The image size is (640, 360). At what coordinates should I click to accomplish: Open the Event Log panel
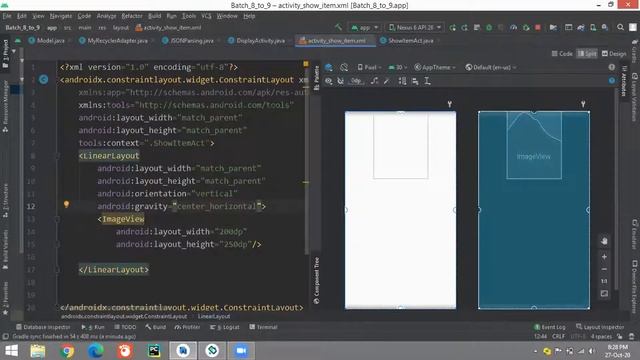[x=550, y=327]
